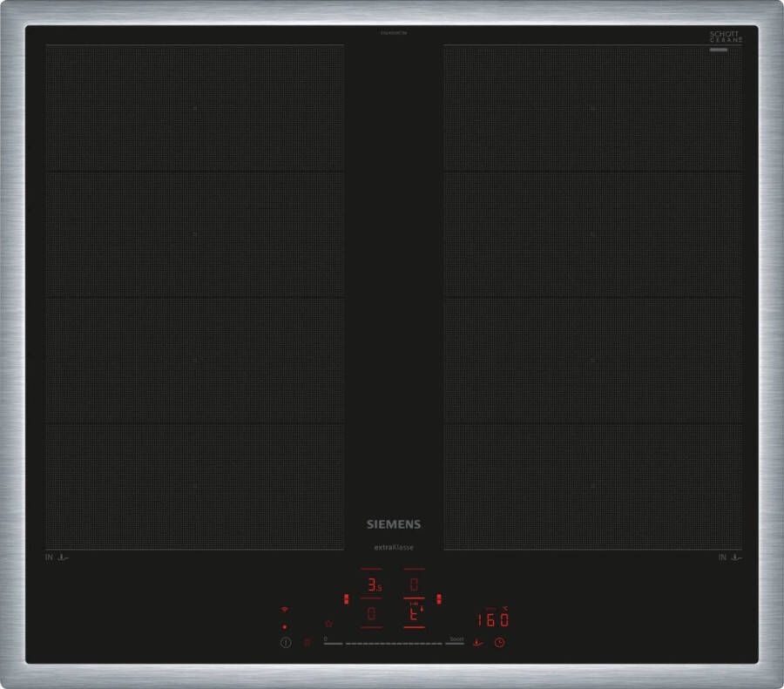Touch the left IN frying sensor mark
The image size is (784, 689).
pos(57,557)
